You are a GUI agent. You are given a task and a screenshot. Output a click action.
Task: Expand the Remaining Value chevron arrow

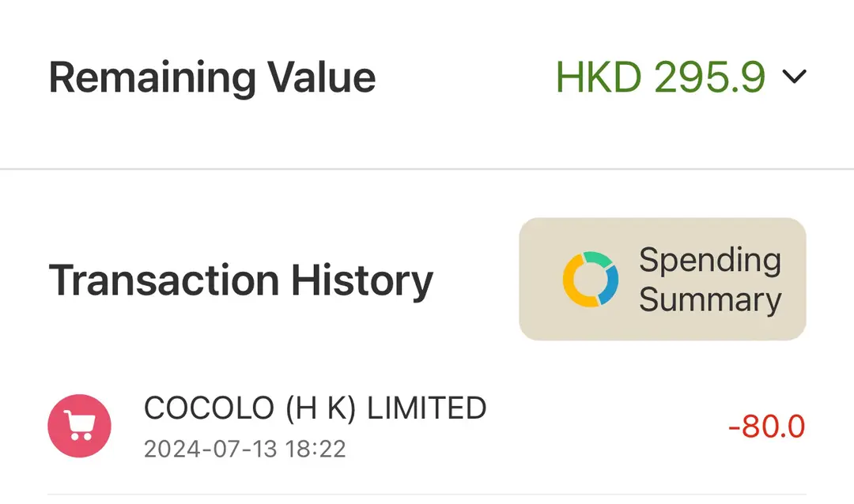794,77
